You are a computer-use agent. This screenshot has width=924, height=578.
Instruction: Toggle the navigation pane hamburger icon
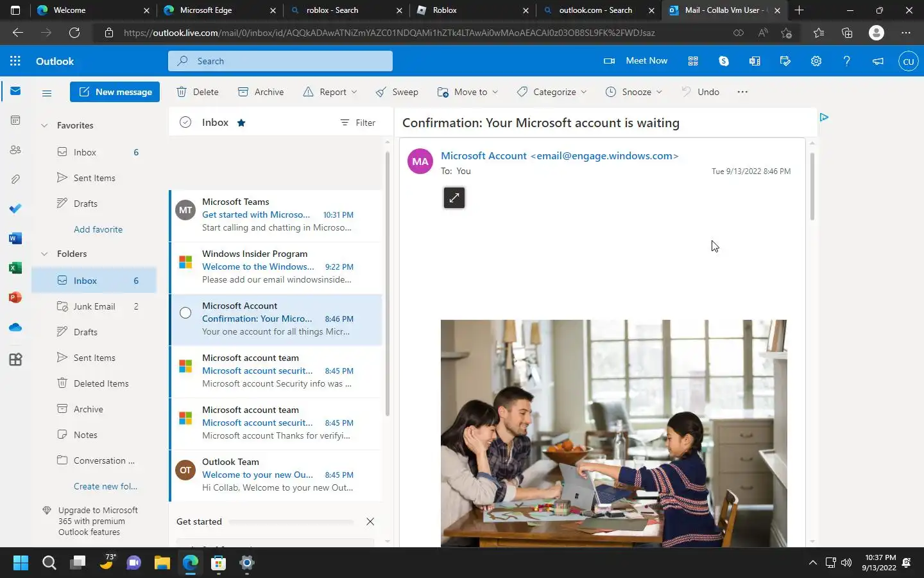tap(47, 93)
